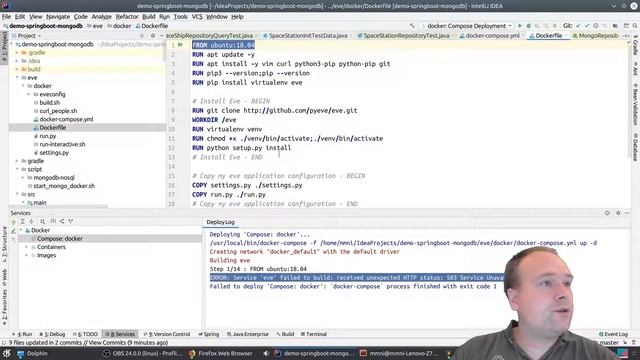Select start_mongo_docker.sh file

pyautogui.click(x=64, y=186)
